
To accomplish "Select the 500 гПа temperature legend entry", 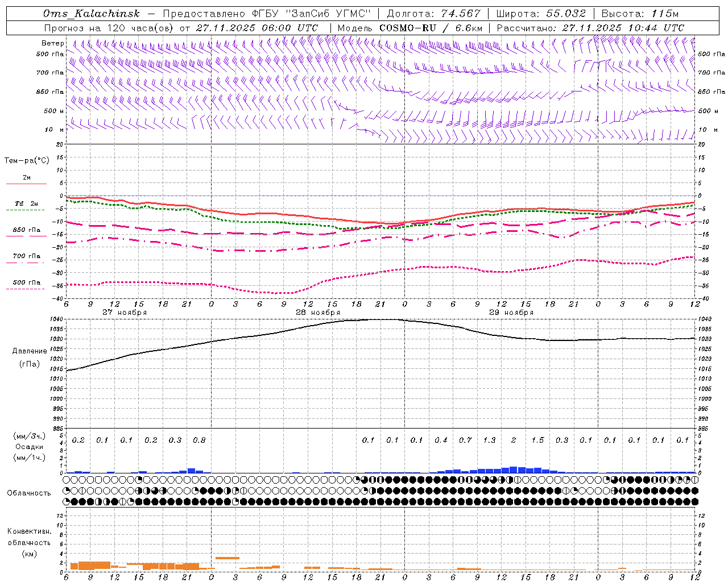I will click(26, 282).
